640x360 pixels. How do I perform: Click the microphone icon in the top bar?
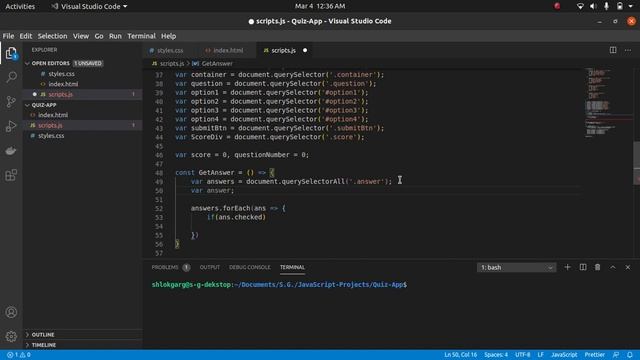[x=607, y=6]
